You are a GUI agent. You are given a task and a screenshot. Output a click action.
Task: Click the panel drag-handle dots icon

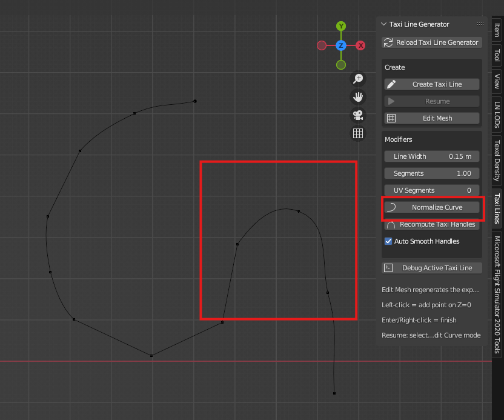(x=480, y=24)
